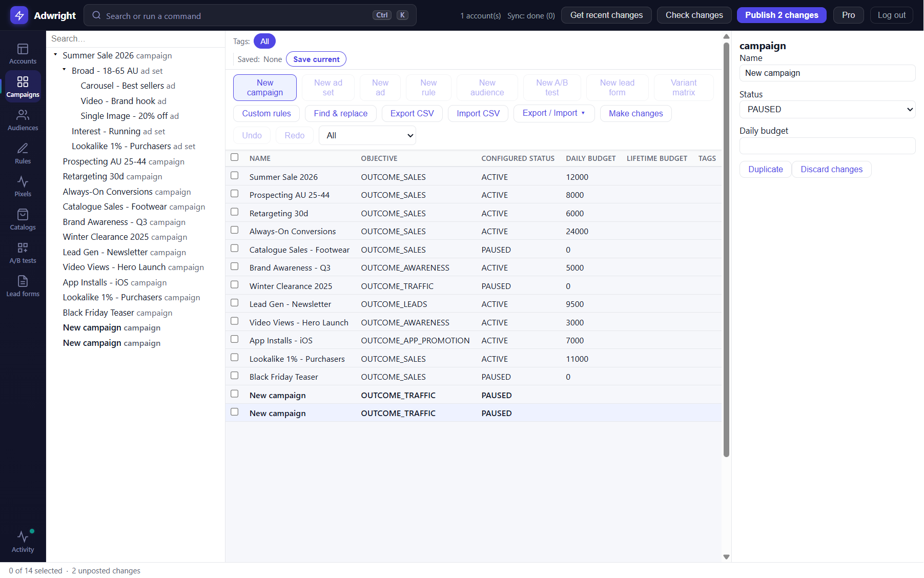Viewport: 924px width, 578px height.
Task: Click the table vertical scrollbar thumb
Action: point(726,250)
